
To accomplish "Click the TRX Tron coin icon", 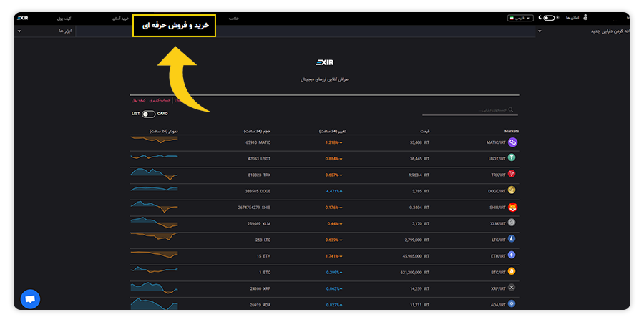I will point(512,174).
